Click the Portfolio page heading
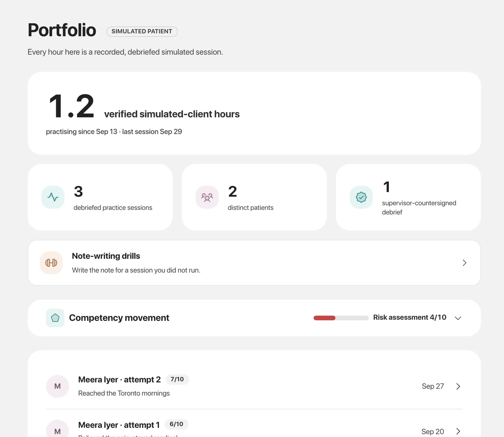 click(62, 30)
